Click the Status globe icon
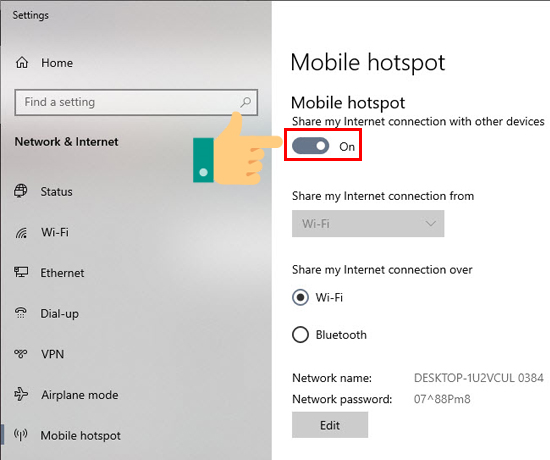The height and width of the screenshot is (460, 550). point(21,191)
